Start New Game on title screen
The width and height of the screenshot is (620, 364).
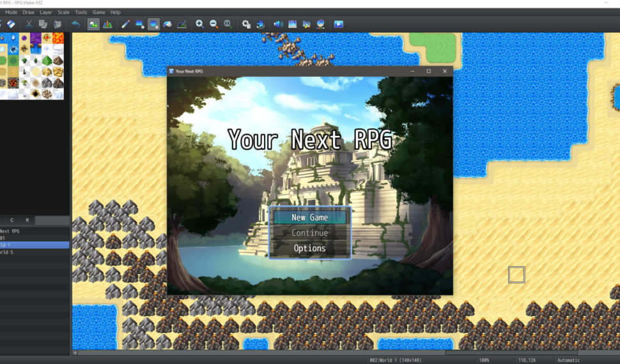[309, 217]
